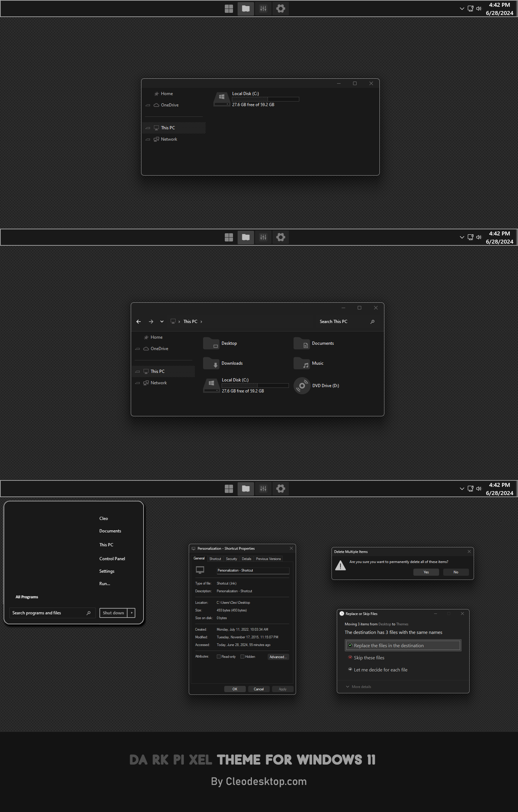Follow the Themes link in the moving items line
This screenshot has height=812, width=518.
pyautogui.click(x=402, y=624)
